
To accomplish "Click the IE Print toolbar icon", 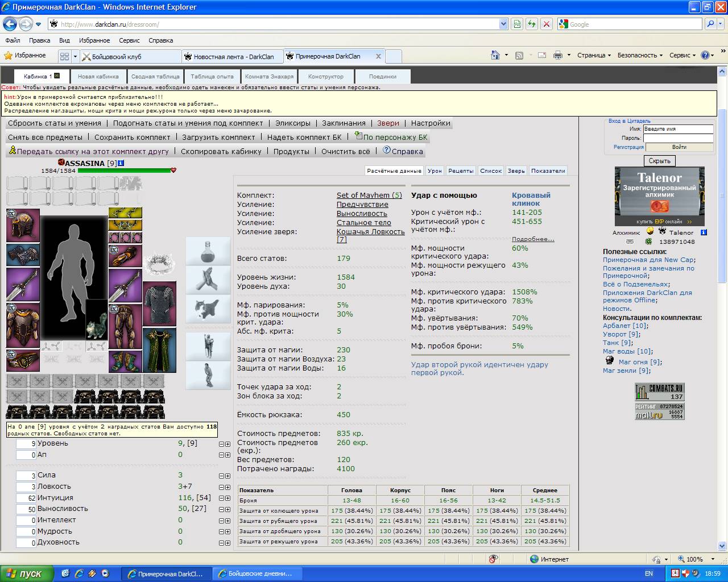I will pyautogui.click(x=558, y=55).
